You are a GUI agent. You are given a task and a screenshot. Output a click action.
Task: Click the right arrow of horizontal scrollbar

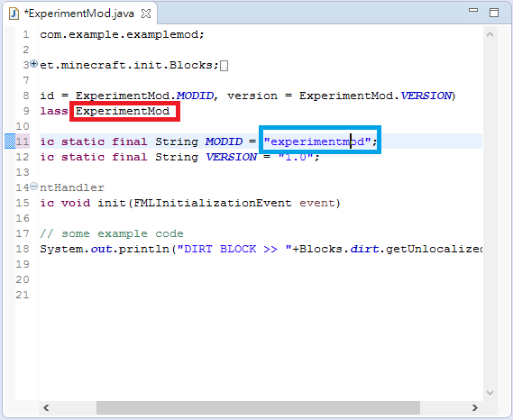(x=475, y=407)
